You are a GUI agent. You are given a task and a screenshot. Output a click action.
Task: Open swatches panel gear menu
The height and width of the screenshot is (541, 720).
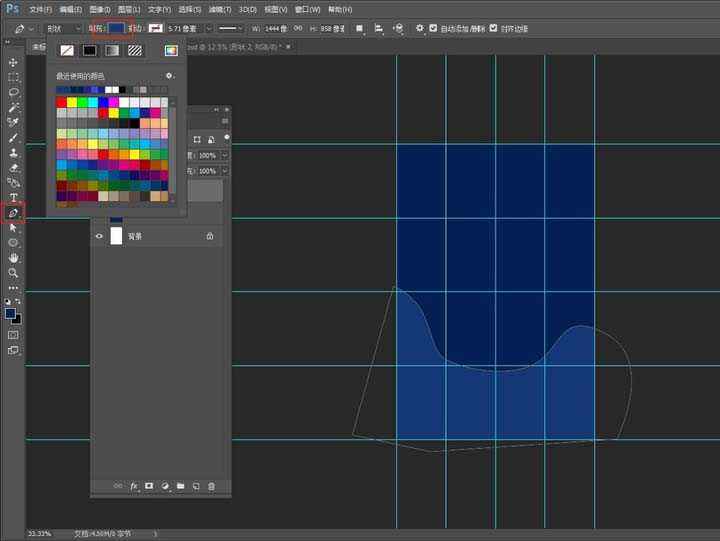point(170,76)
